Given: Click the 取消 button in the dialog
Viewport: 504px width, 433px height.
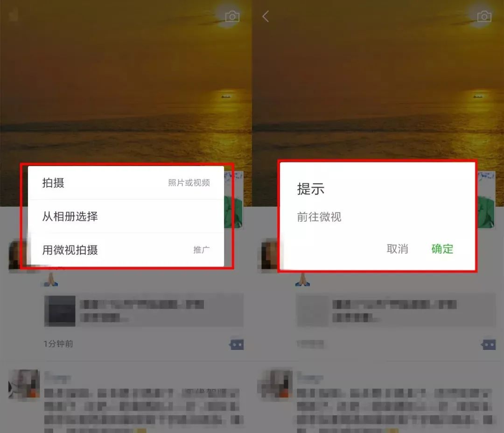Looking at the screenshot, I should click(x=397, y=249).
